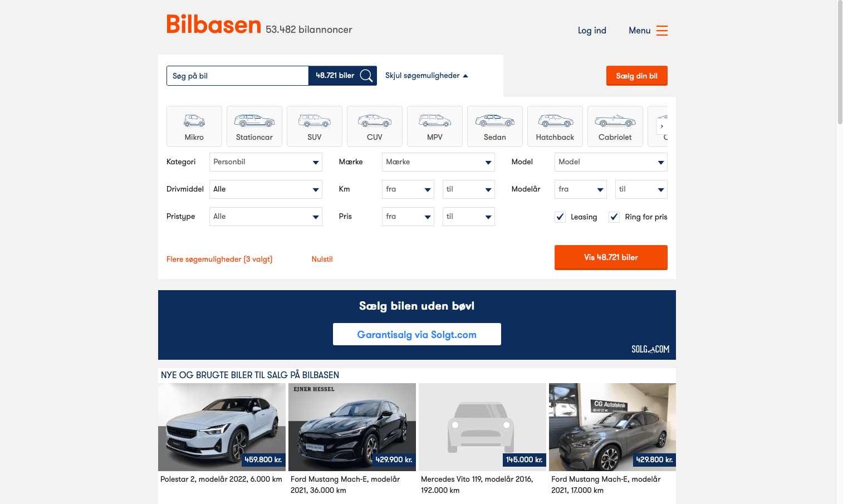Select the Stationcar body type
The height and width of the screenshot is (504, 843).
[254, 126]
